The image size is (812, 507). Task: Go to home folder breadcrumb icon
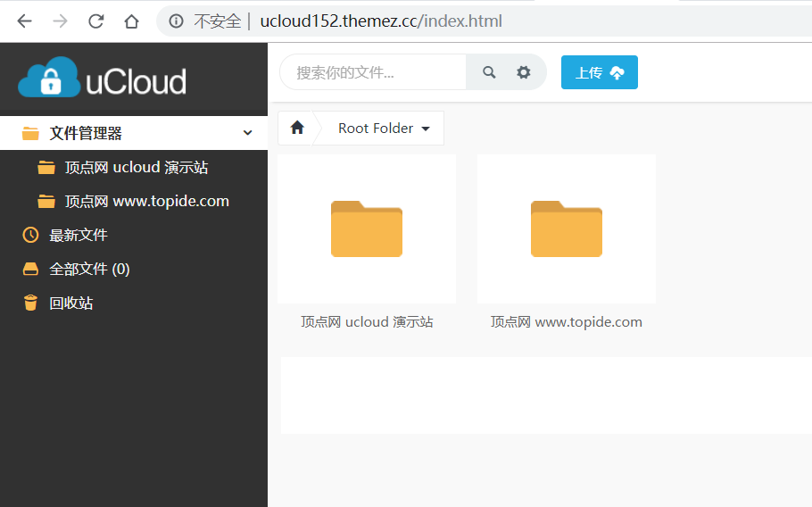pos(297,128)
